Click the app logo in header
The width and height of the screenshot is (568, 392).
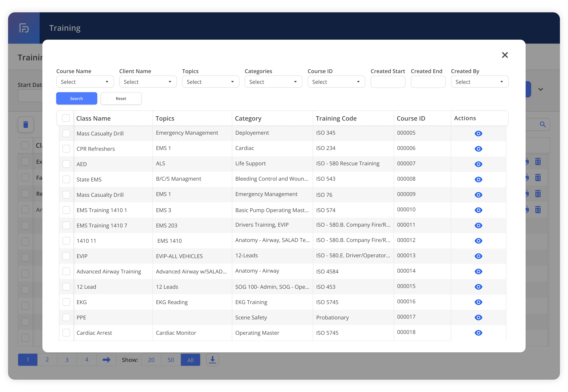[x=24, y=28]
